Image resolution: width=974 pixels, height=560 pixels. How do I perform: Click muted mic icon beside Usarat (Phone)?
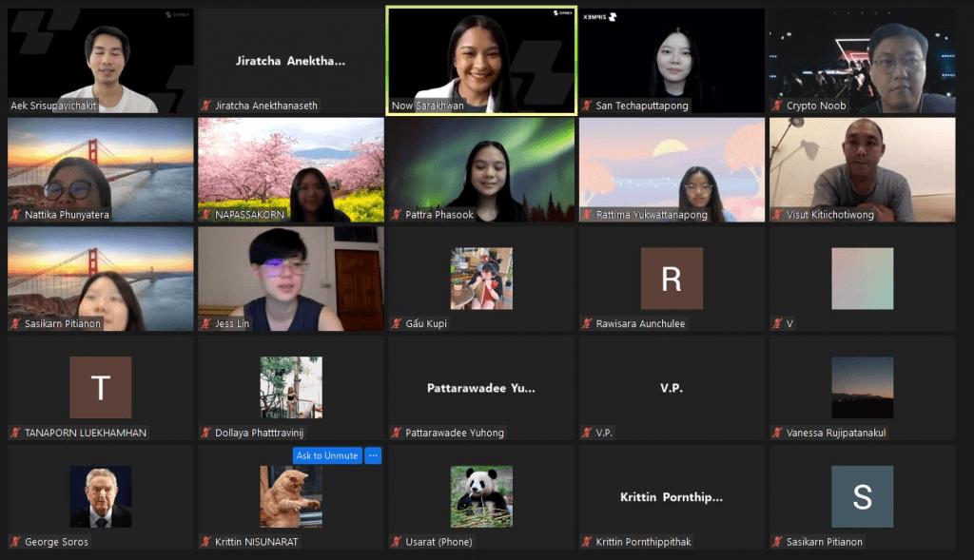point(397,542)
